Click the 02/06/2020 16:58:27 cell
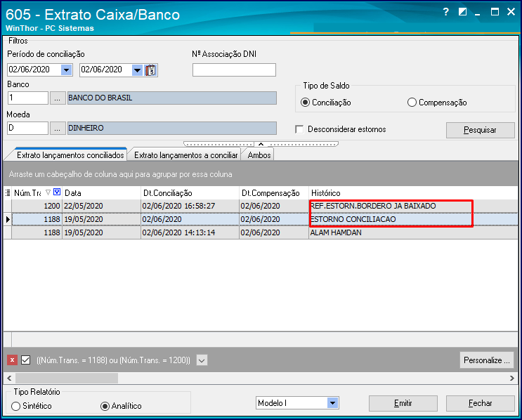Screen dimensions: 522x420 [190, 206]
